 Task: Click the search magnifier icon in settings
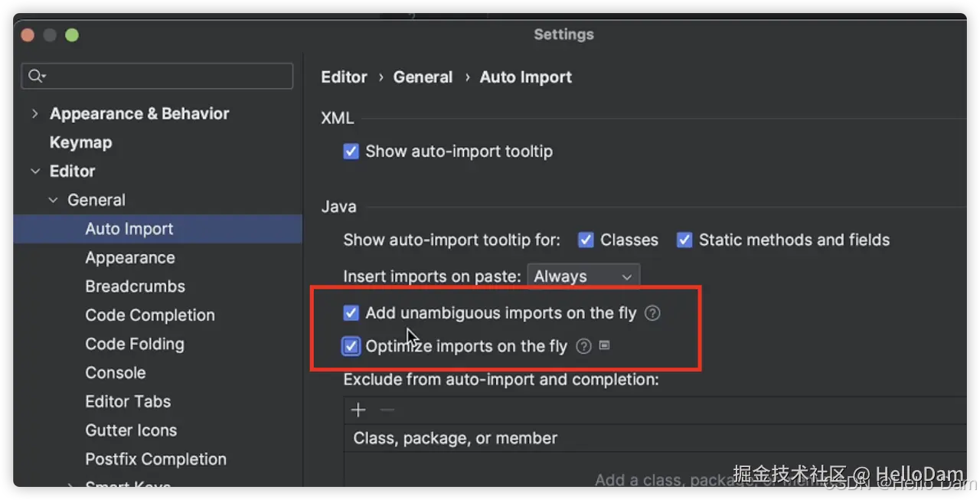point(35,76)
